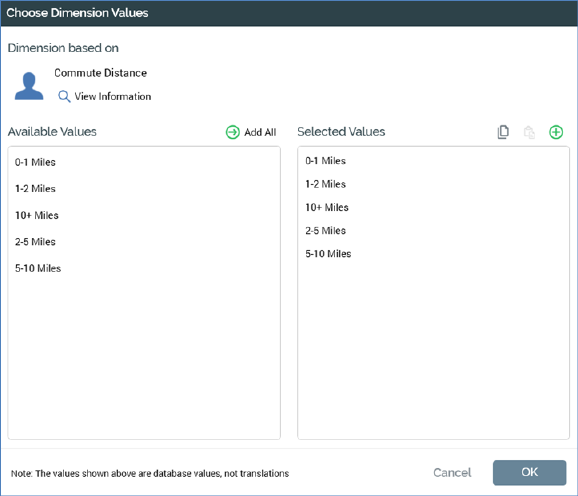The height and width of the screenshot is (496, 578).
Task: Click the blue person dimension icon
Action: pyautogui.click(x=29, y=86)
